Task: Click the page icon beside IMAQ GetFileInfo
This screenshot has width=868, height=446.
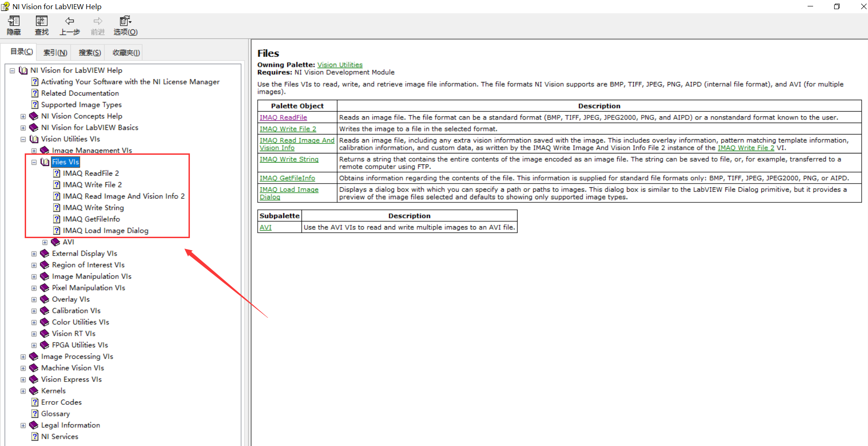Action: coord(57,219)
